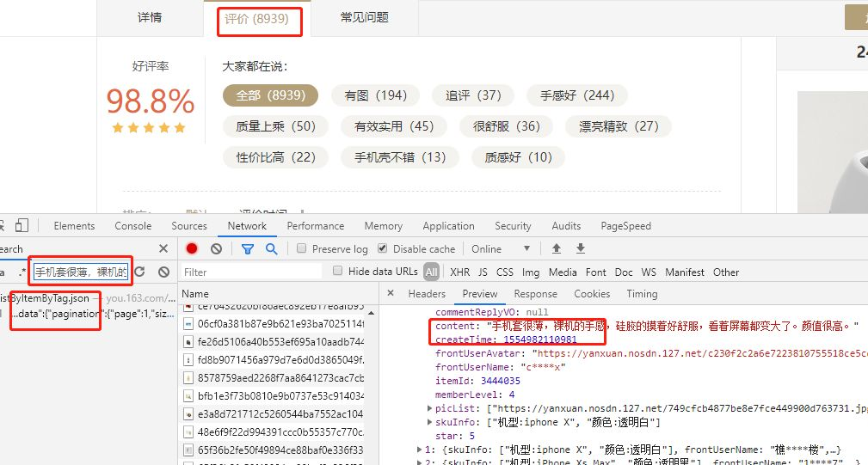
Task: Check Hide data URLs option
Action: click(337, 271)
